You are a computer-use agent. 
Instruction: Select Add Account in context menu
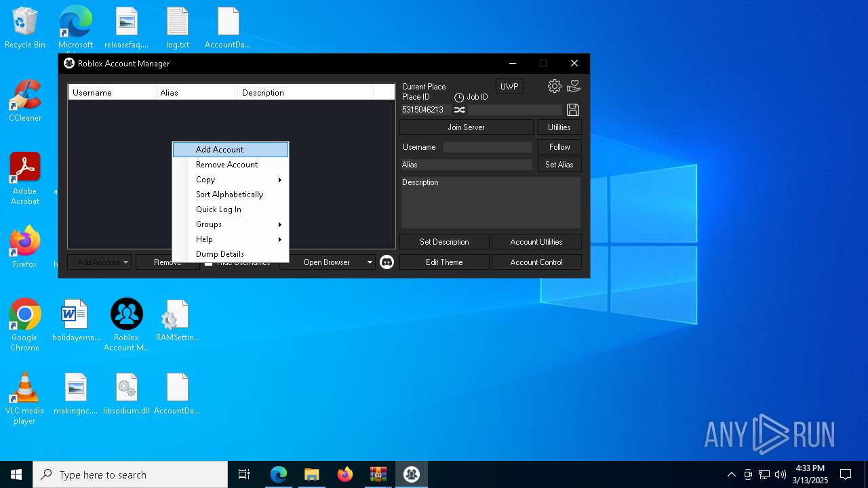coord(231,150)
